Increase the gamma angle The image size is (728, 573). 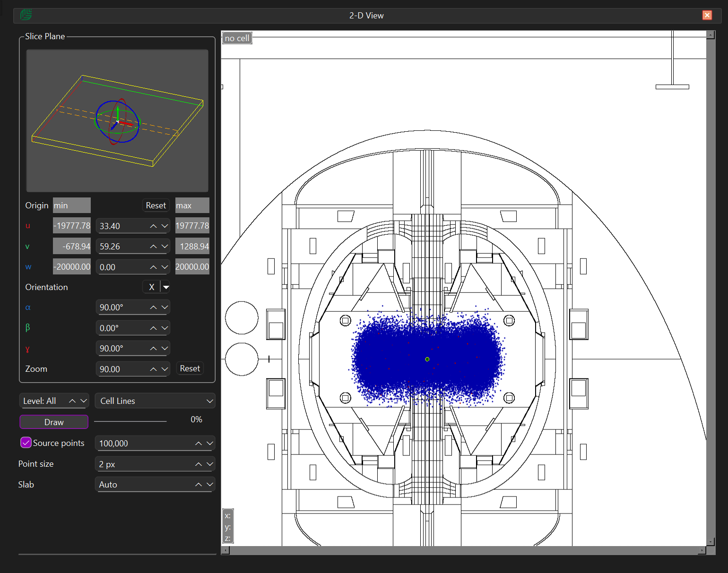(153, 349)
